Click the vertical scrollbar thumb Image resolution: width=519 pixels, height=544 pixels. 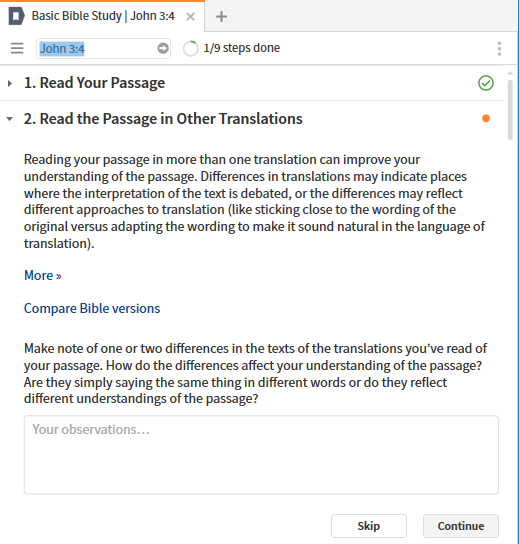(510, 110)
